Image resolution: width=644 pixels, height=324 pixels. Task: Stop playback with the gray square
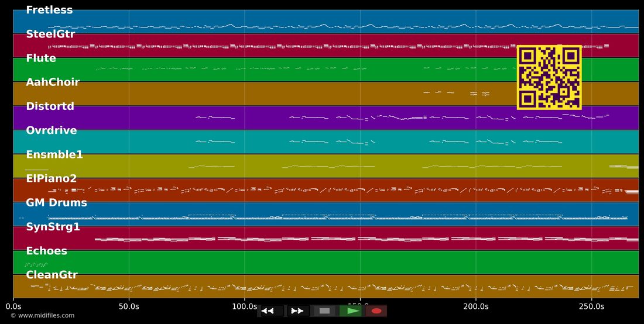coord(324,311)
